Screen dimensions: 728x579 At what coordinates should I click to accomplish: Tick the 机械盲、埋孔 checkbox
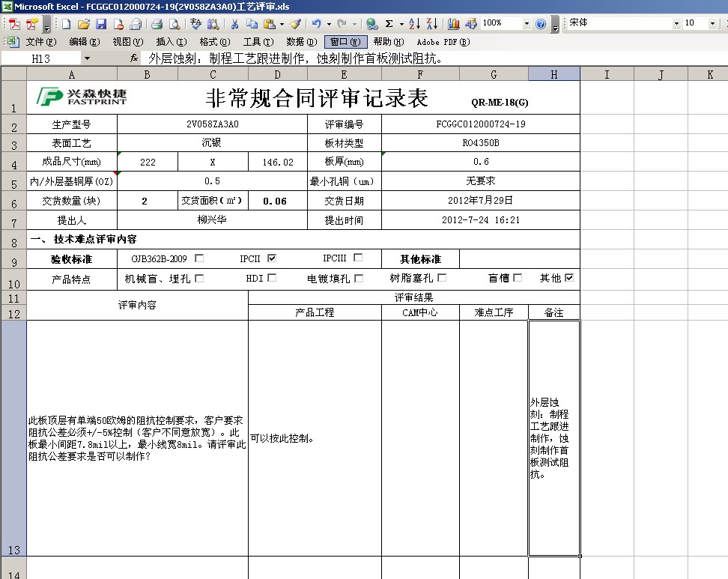click(199, 278)
